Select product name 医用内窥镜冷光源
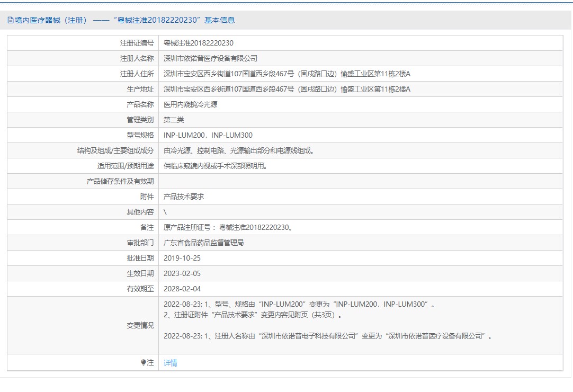 click(x=191, y=104)
